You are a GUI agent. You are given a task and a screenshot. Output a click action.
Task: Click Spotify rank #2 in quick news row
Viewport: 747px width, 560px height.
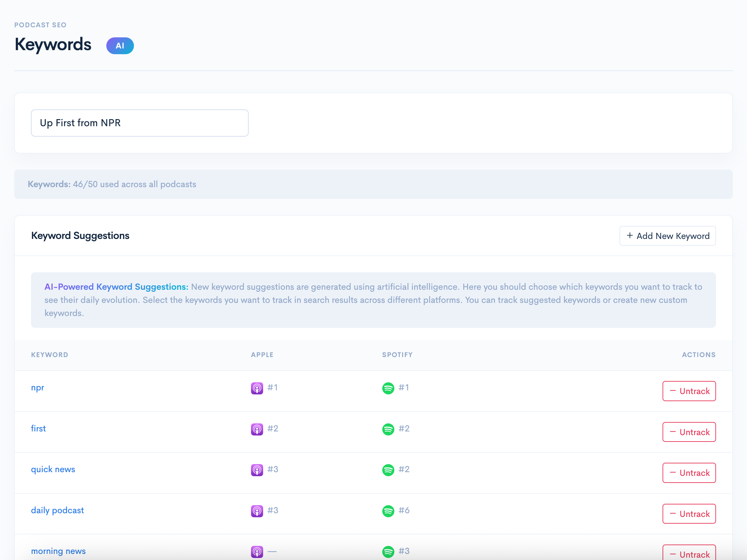[x=404, y=469]
